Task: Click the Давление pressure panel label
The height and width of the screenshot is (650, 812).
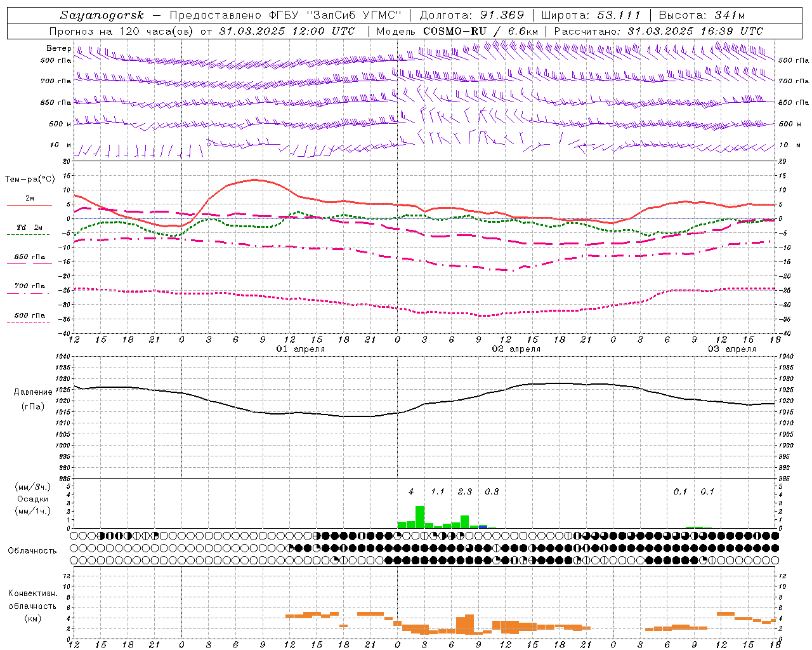Action: point(33,392)
